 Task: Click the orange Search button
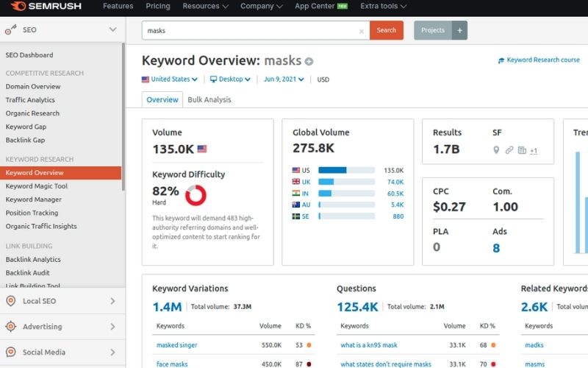[x=387, y=30]
